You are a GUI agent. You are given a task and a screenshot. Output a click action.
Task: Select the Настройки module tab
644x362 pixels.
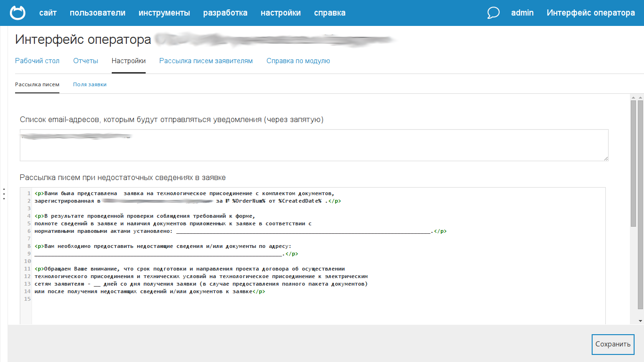[129, 61]
